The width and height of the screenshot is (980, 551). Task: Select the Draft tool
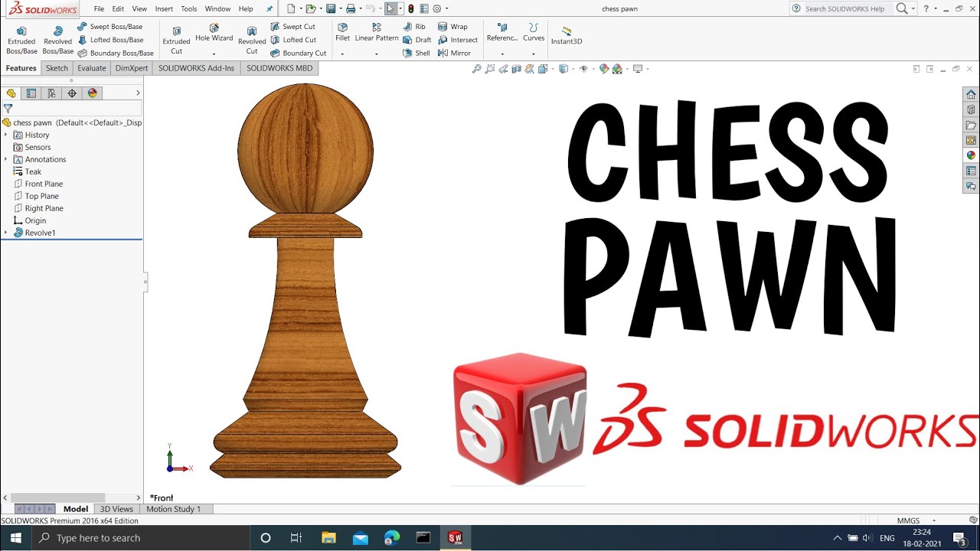417,40
